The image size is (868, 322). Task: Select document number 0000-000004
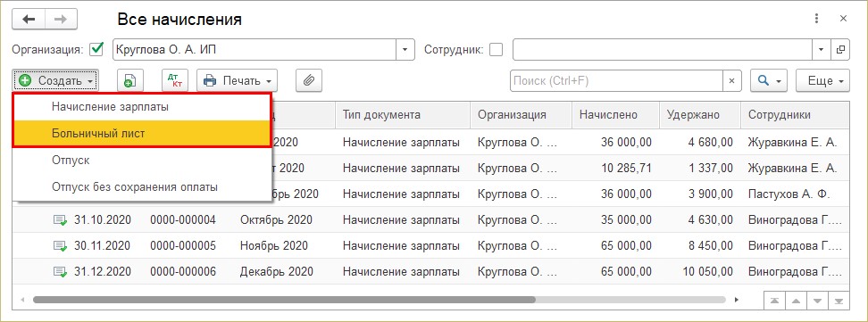183,220
